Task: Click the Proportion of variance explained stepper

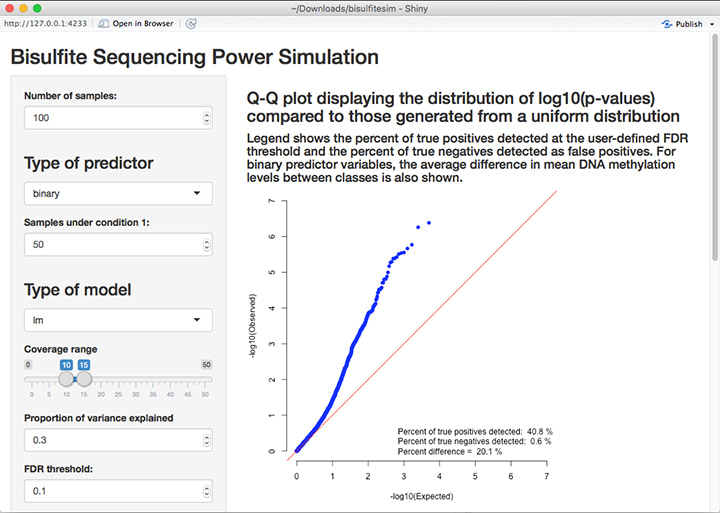Action: (206, 440)
